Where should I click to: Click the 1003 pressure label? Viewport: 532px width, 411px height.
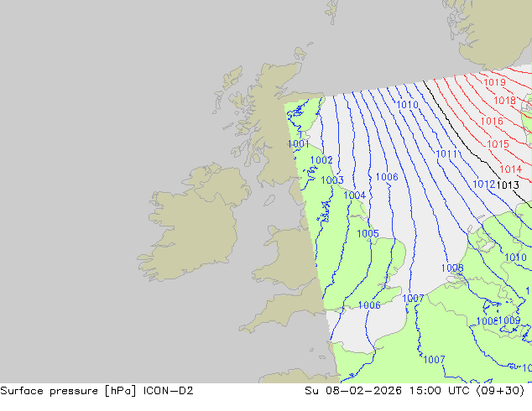click(x=332, y=180)
